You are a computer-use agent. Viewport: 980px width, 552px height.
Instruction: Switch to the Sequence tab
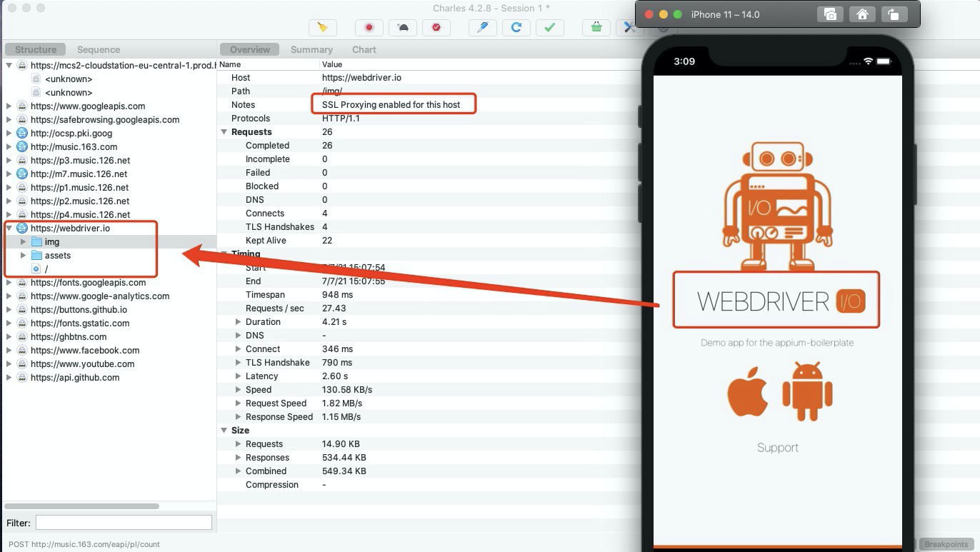click(x=99, y=49)
